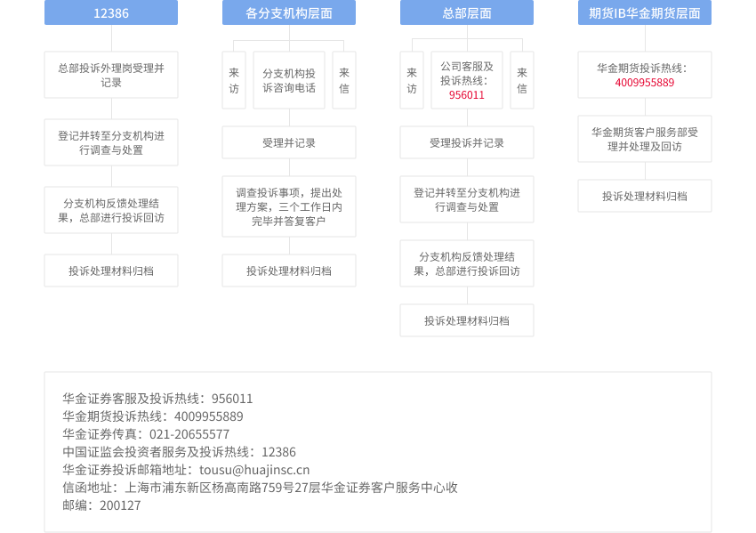The width and height of the screenshot is (756, 533).
Task: Click 投诉处理材料归档 box under 12386 column
Action: [x=111, y=271]
